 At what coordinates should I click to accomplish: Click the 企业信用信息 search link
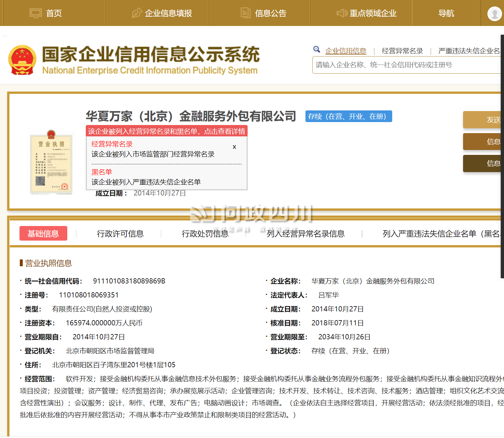(x=346, y=51)
